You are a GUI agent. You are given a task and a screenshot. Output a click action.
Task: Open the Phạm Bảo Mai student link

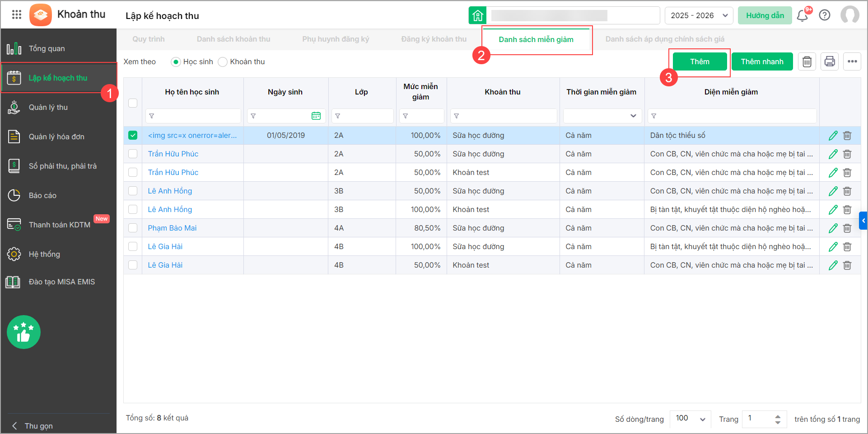[x=172, y=228]
